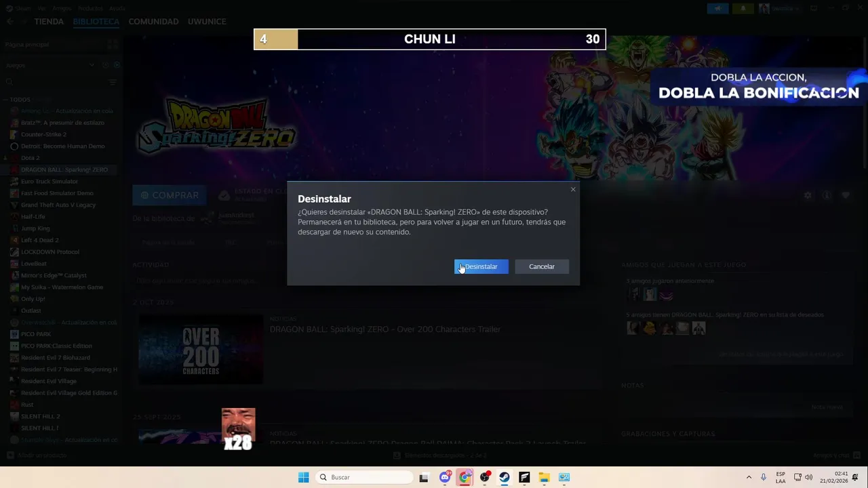868x488 pixels.
Task: Click the taskbar Buscar search box
Action: 365,477
